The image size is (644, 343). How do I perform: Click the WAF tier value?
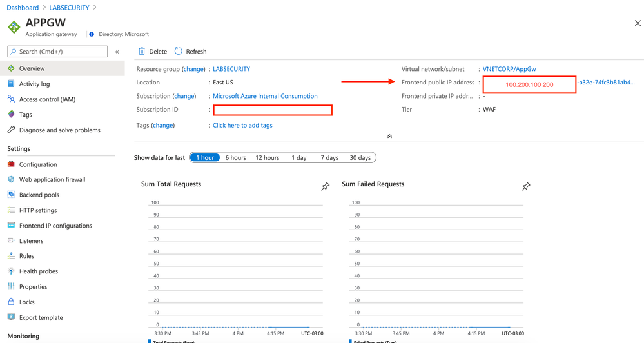coord(489,109)
